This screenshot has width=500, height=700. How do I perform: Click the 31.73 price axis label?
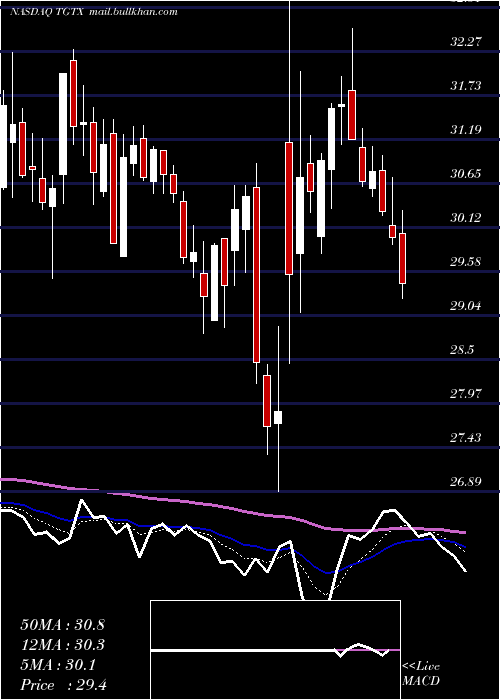(466, 86)
